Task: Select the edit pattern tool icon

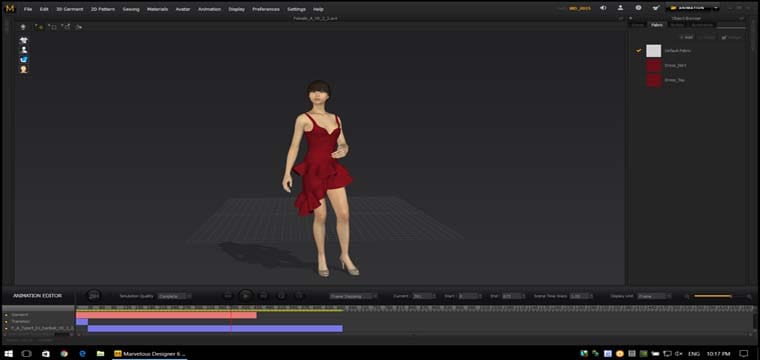Action: point(66,27)
